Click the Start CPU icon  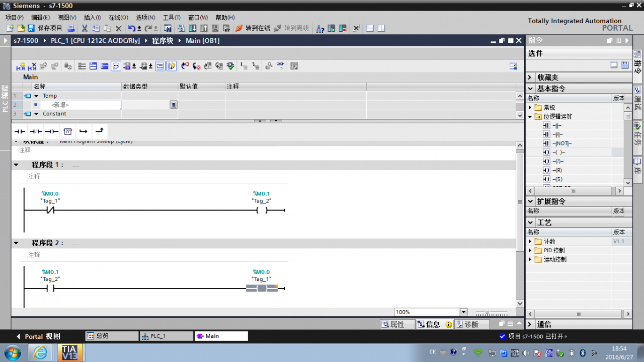[332, 28]
